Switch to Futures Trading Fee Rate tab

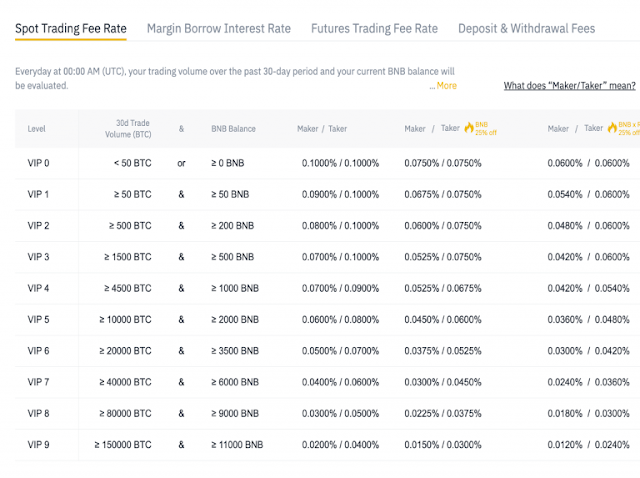click(x=374, y=28)
